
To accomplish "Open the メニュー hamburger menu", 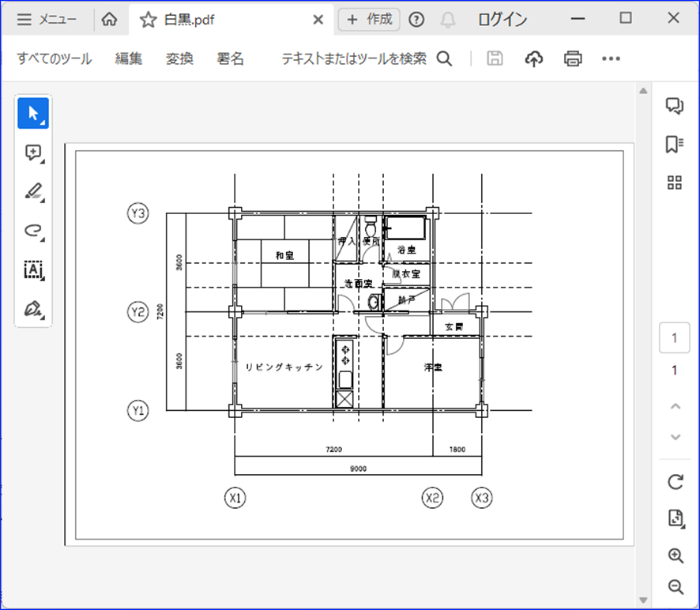I will [x=47, y=20].
